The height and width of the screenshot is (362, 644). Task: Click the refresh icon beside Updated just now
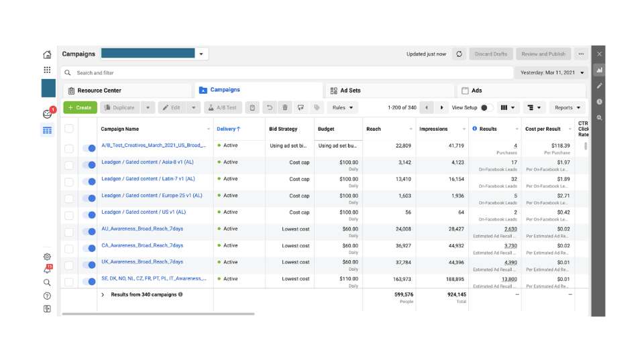tap(459, 54)
